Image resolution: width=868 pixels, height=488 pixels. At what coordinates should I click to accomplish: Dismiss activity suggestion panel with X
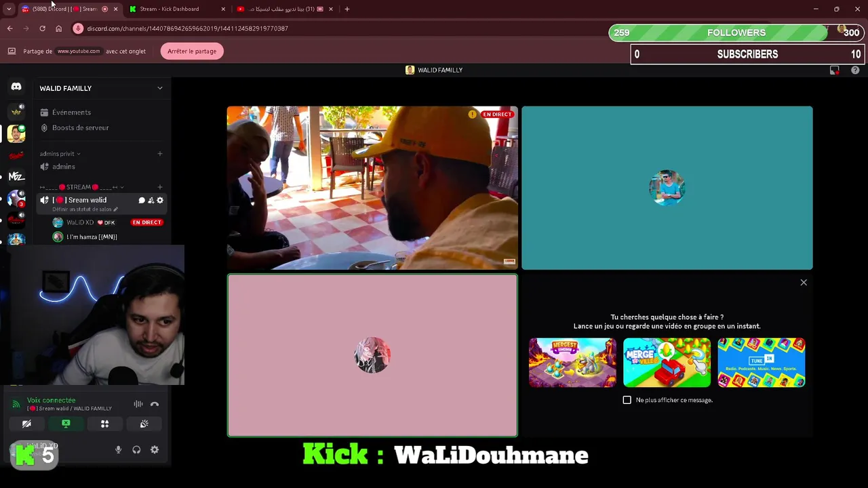point(804,283)
